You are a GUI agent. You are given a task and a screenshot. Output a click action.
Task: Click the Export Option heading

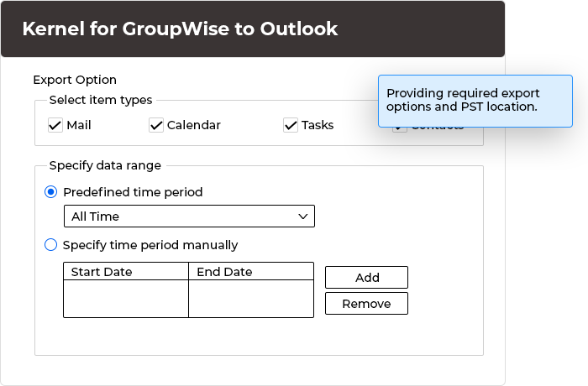(x=75, y=80)
